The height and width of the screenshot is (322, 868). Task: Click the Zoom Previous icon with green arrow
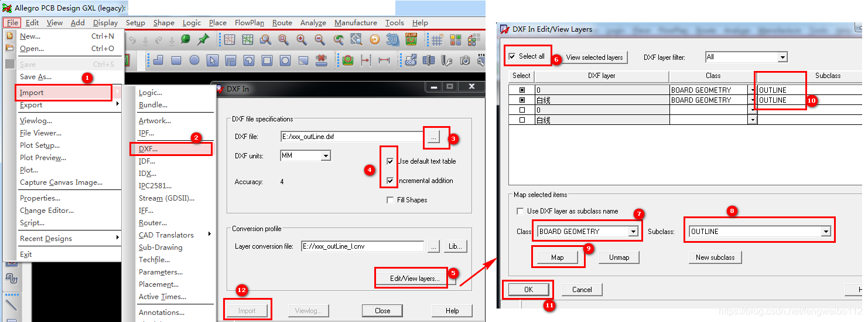pyautogui.click(x=338, y=39)
